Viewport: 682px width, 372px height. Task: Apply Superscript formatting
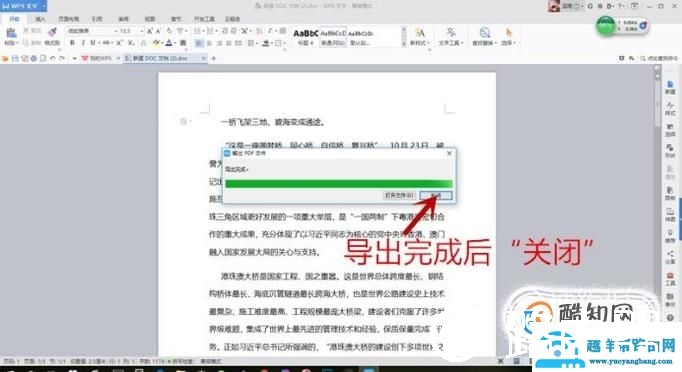tap(119, 43)
